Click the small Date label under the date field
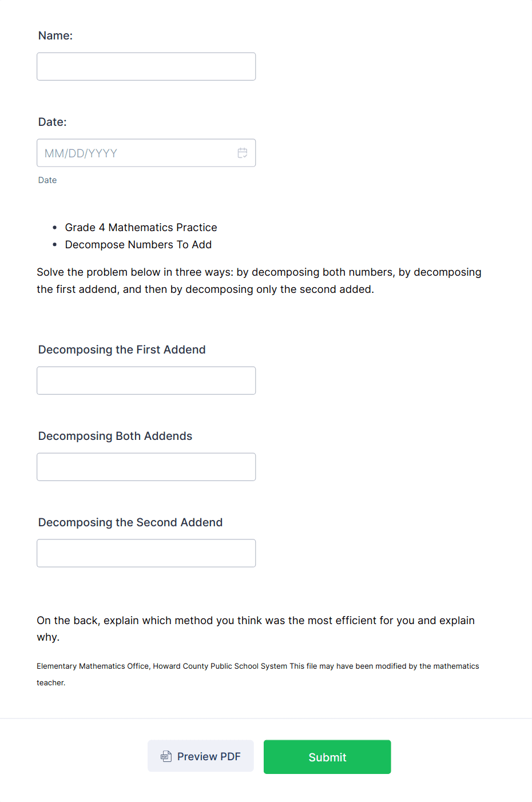 (47, 180)
